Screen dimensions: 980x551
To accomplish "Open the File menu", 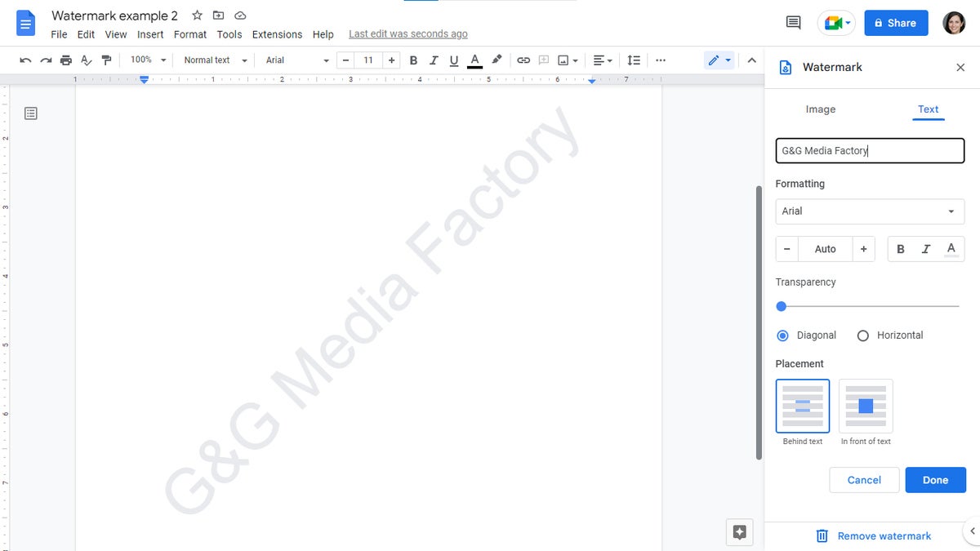I will coord(59,34).
